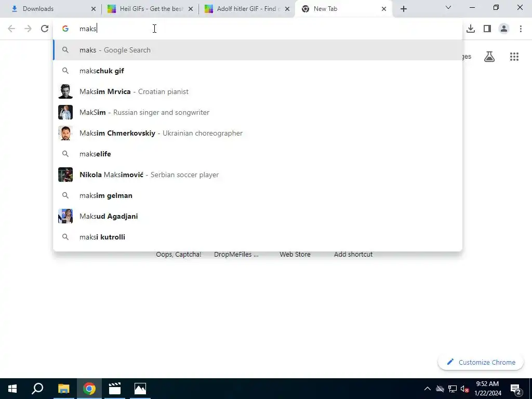Open Search Labs flask icon
The image size is (532, 399).
pos(489,57)
